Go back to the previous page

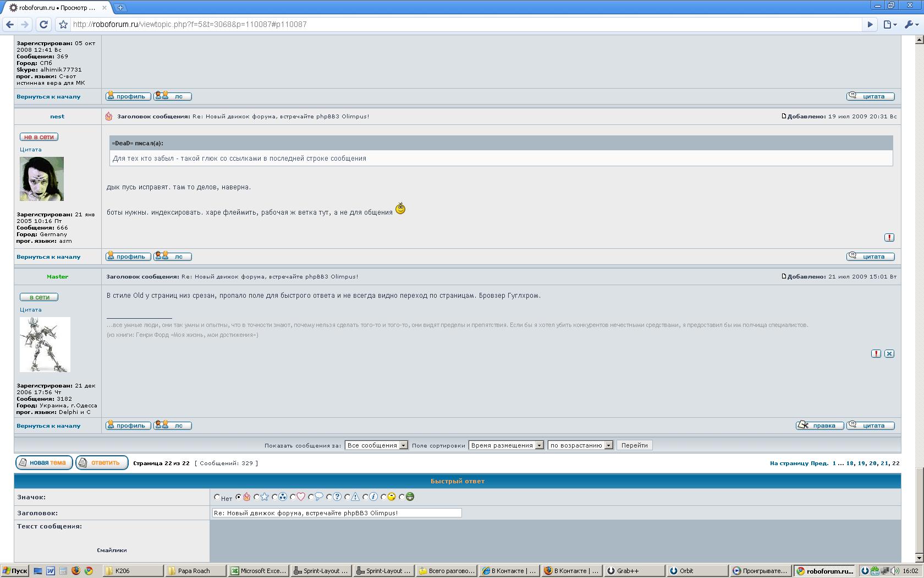pos(10,24)
